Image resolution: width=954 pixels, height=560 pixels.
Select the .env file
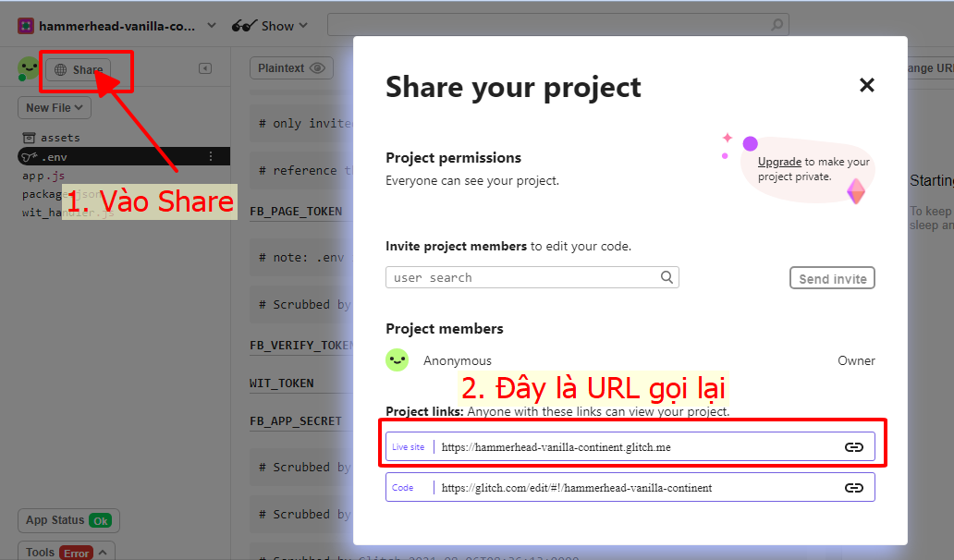[x=124, y=157]
